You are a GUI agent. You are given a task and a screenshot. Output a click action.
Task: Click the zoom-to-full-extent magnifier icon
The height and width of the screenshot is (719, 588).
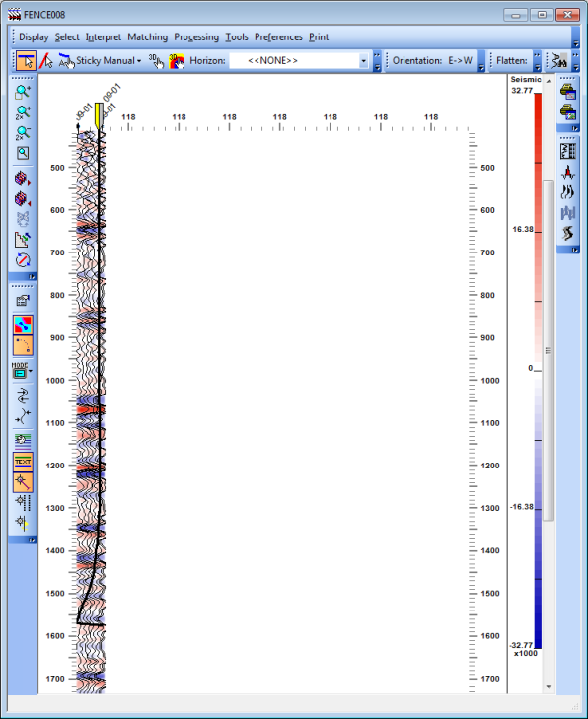[x=23, y=153]
